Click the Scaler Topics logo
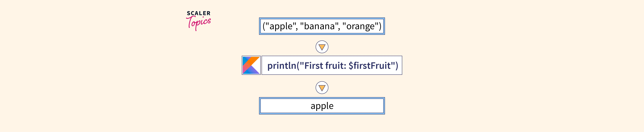Viewport: 644px width, 132px height. pyautogui.click(x=198, y=20)
